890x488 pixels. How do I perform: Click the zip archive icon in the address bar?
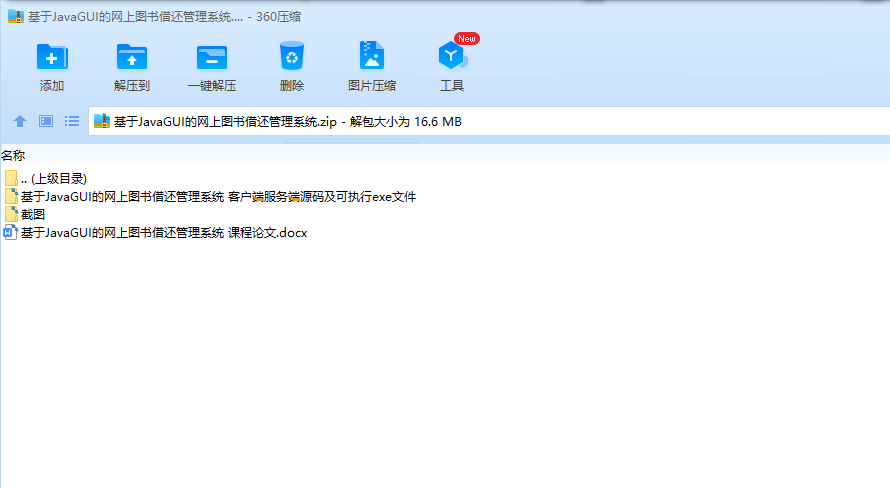coord(102,121)
